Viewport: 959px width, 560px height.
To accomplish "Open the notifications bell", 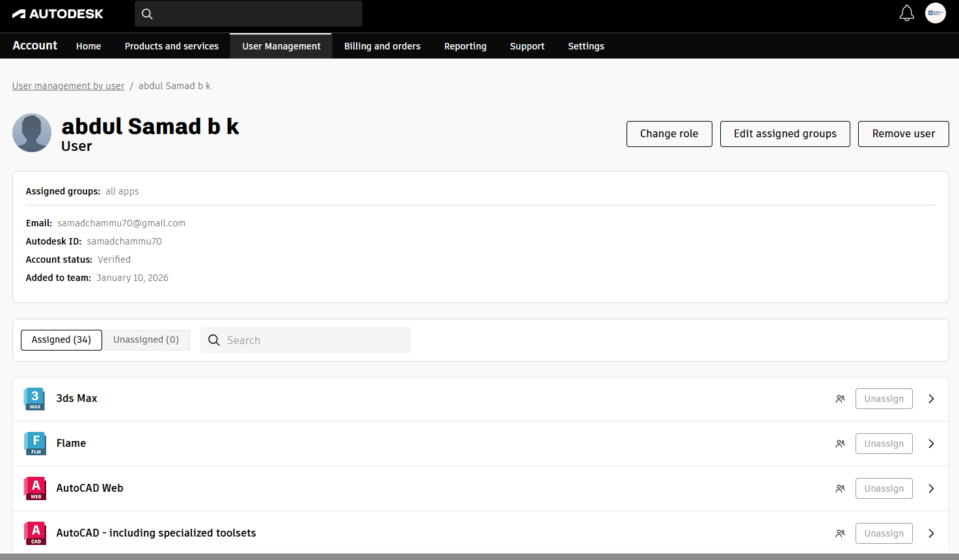I will 907,13.
